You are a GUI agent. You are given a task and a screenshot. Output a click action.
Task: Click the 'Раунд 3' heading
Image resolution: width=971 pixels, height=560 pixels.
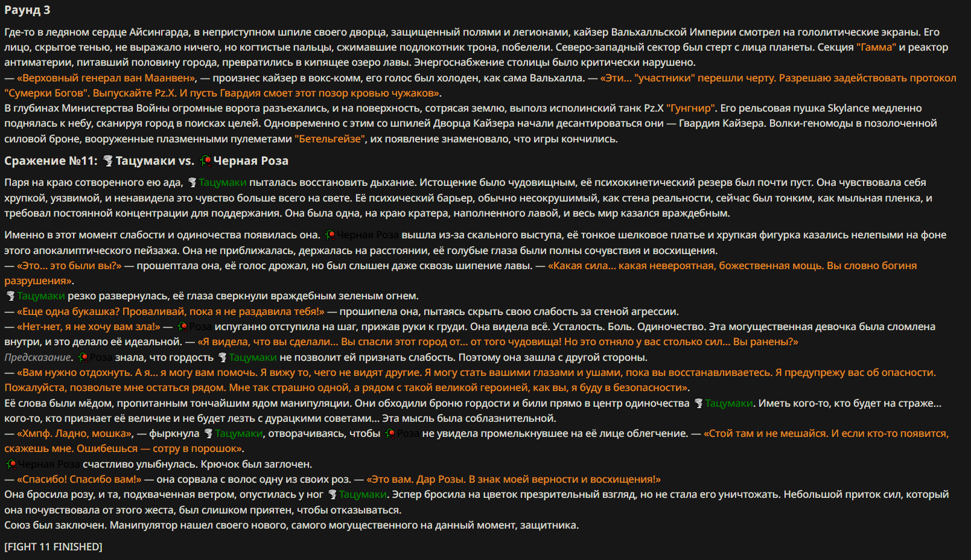coord(27,10)
